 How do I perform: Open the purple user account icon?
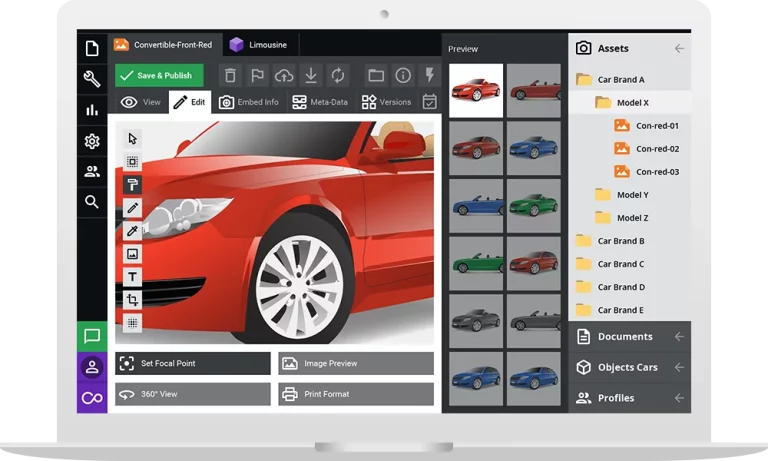click(x=92, y=367)
